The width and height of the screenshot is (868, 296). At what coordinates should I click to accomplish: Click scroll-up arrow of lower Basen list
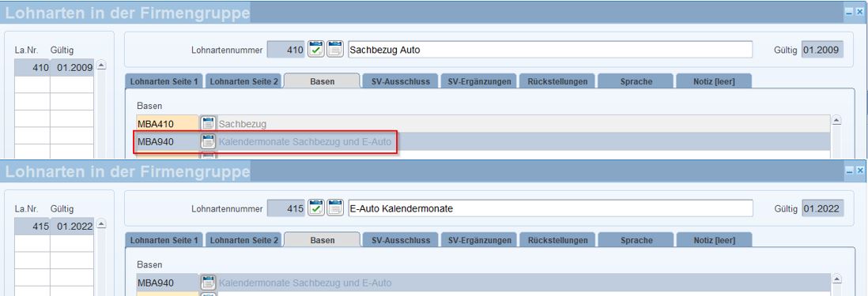[x=836, y=279]
